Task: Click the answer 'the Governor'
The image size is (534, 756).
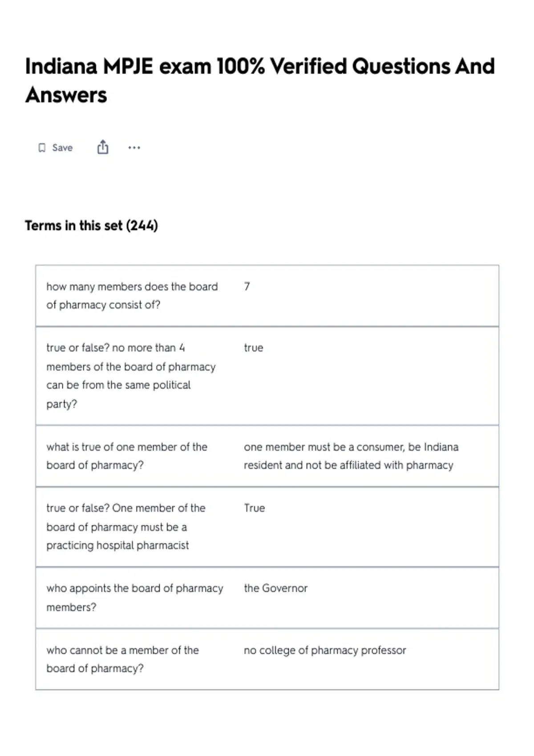Action: [275, 588]
